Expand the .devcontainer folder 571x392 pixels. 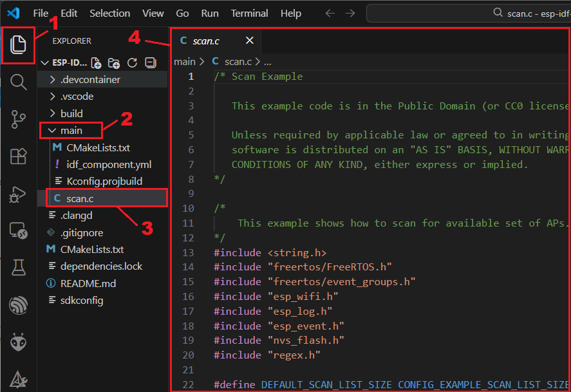coord(89,80)
